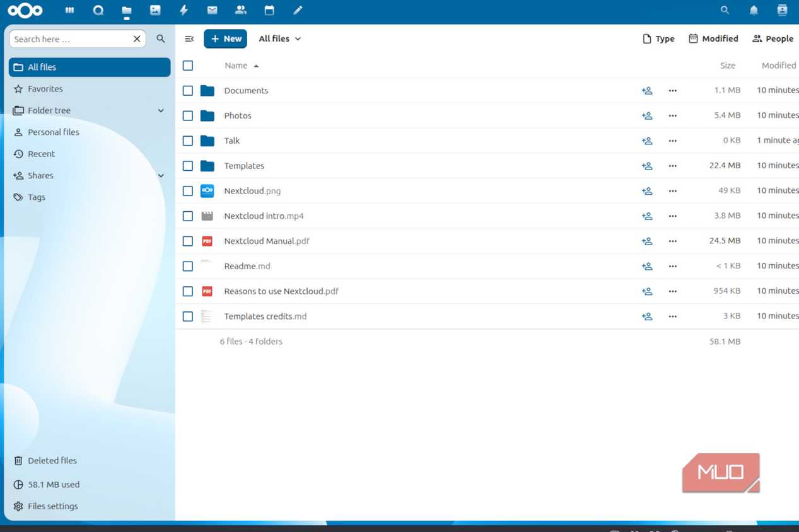Click share icon for Documents folder
This screenshot has width=799, height=532.
(647, 91)
